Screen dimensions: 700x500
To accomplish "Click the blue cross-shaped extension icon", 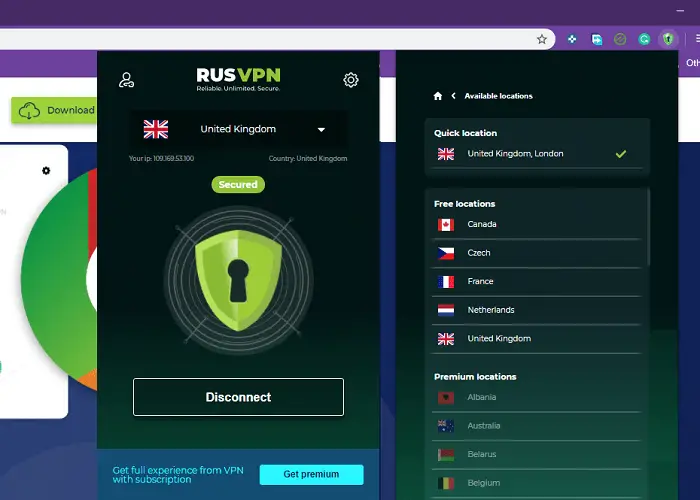I will pos(572,39).
